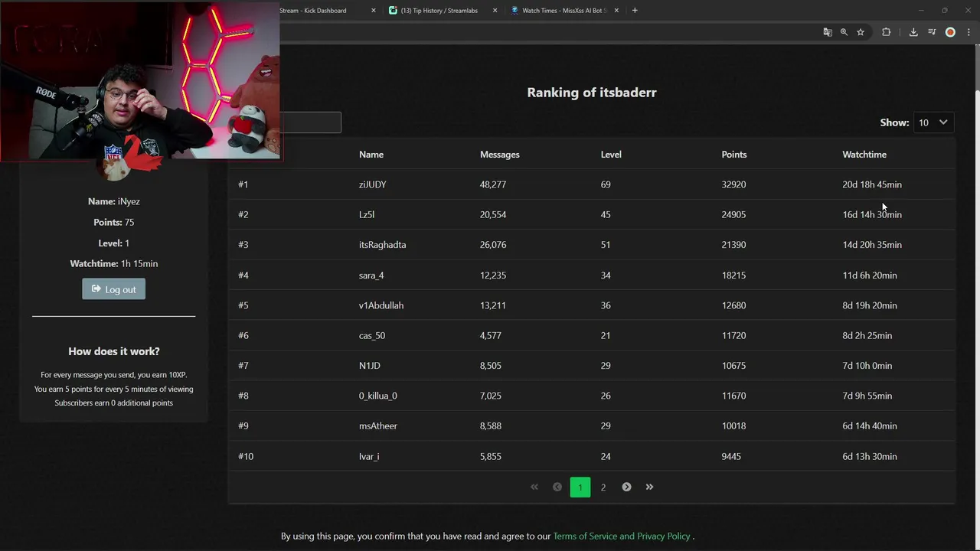The image size is (980, 551).
Task: Go to first page of ranking
Action: click(x=534, y=487)
